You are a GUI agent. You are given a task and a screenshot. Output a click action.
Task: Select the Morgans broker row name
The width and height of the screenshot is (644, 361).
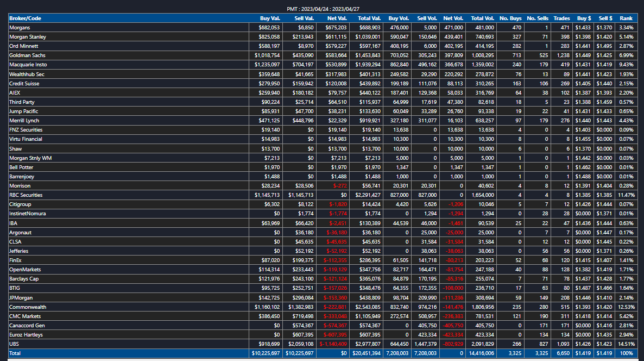click(20, 28)
